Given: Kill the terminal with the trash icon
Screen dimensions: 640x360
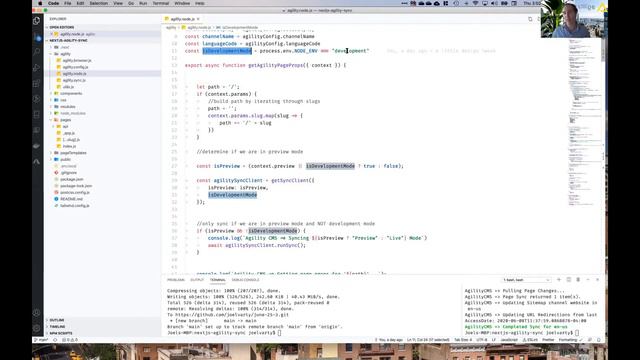Looking at the screenshot, I should [x=578, y=280].
